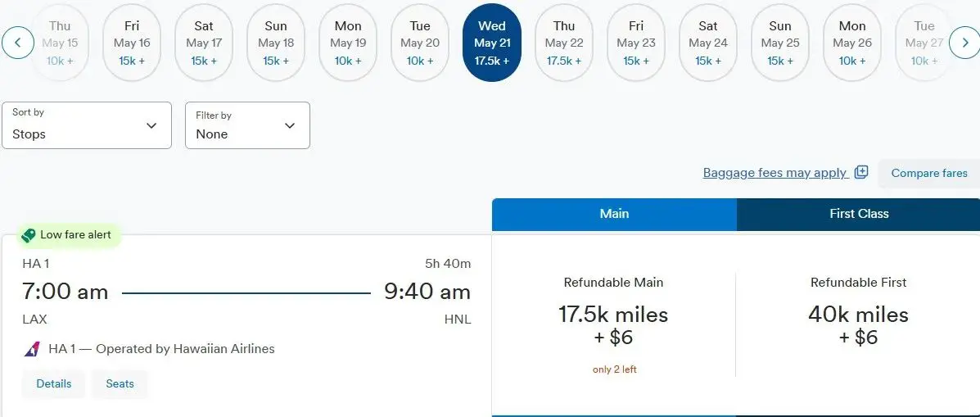Click the previous dates arrow icon
This screenshot has height=417, width=980.
point(18,43)
